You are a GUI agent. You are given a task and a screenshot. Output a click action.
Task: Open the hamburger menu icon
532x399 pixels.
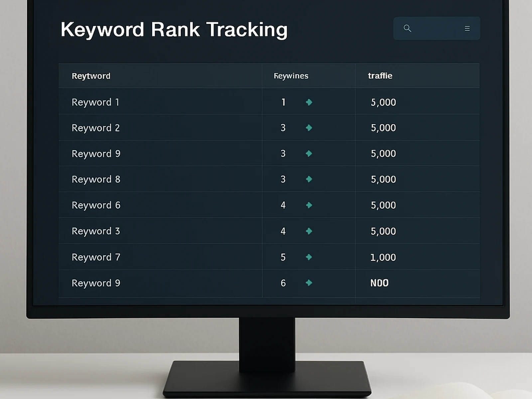(467, 29)
